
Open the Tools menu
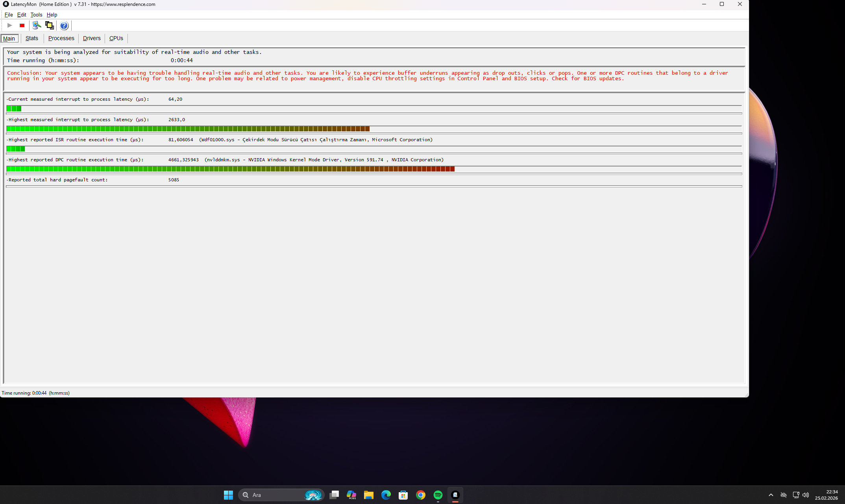(36, 15)
